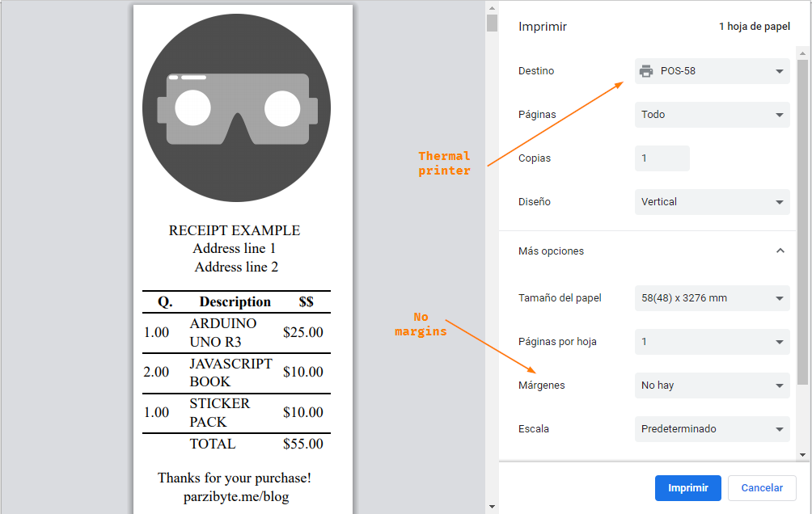812x514 pixels.
Task: Open the Páginas por hoja dropdown
Action: (x=712, y=342)
